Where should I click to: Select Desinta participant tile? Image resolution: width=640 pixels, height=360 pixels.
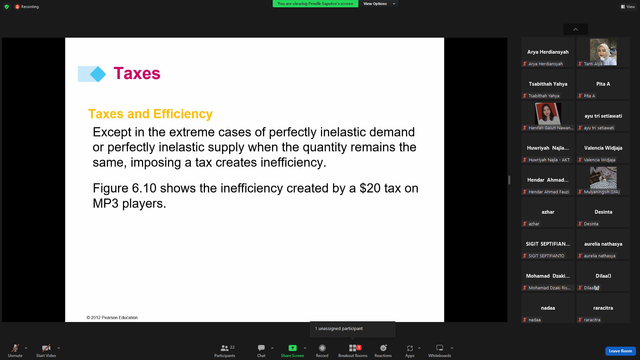[x=603, y=212]
